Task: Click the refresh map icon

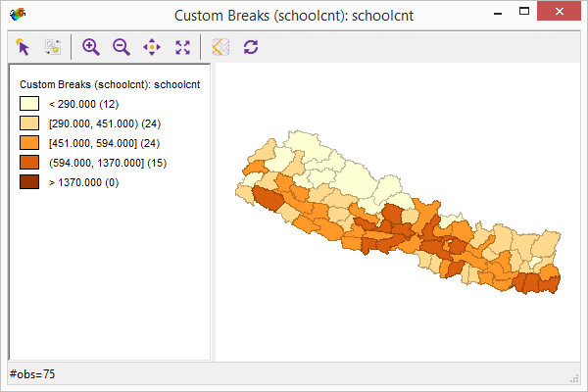Action: click(251, 47)
